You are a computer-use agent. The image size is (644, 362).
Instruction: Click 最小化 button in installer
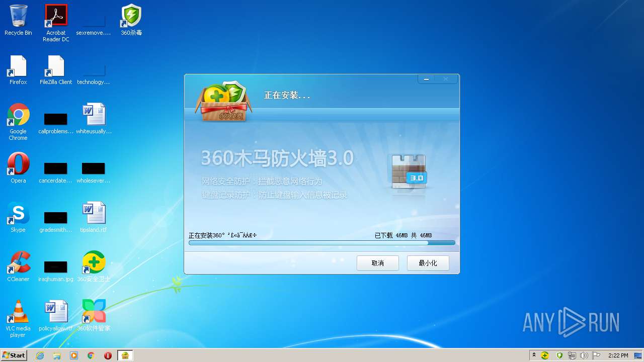428,263
